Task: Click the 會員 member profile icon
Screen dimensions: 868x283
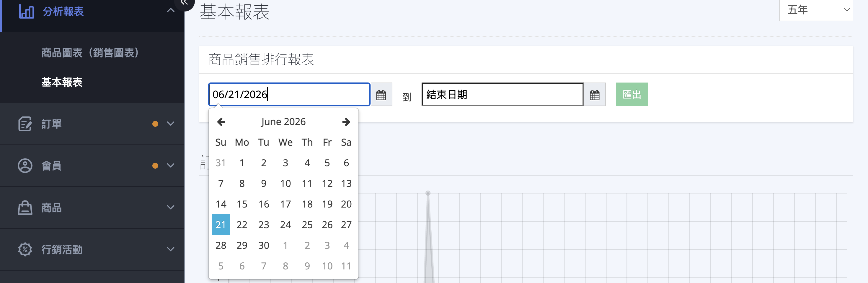Action: click(x=25, y=166)
